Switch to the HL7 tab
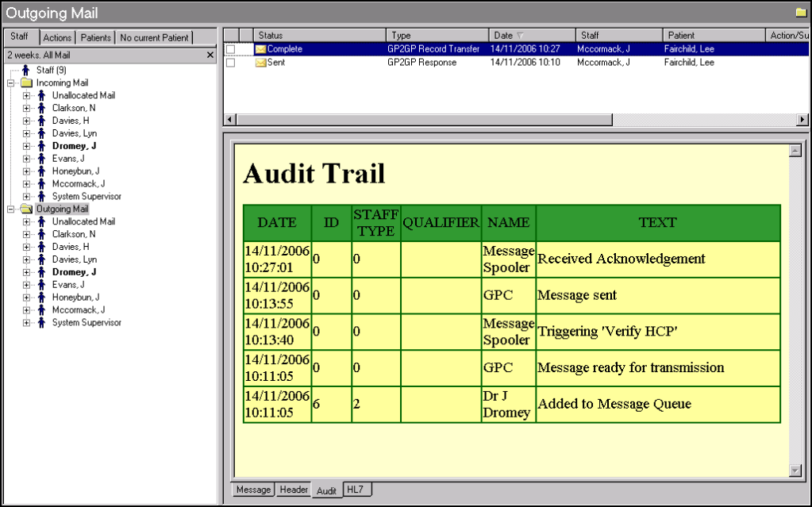 tap(353, 490)
